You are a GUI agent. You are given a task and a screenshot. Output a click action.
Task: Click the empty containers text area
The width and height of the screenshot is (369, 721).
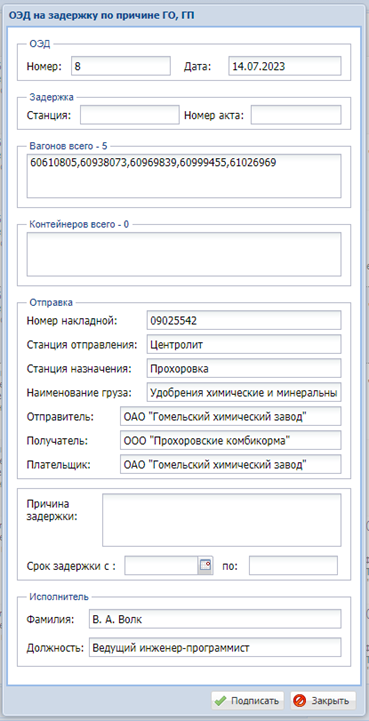184,254
